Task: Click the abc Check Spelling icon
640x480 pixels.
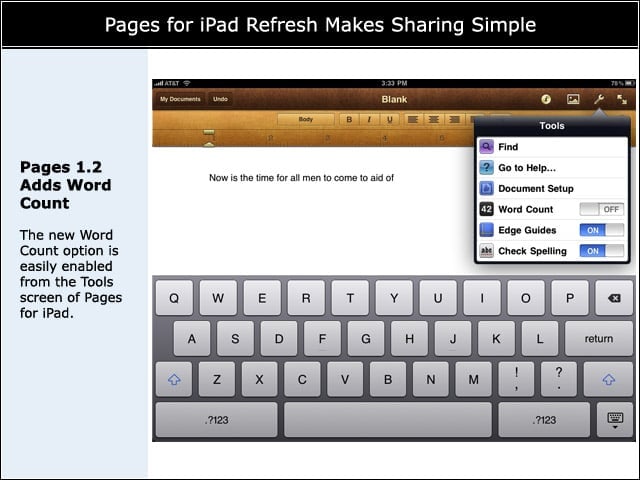Action: point(486,251)
